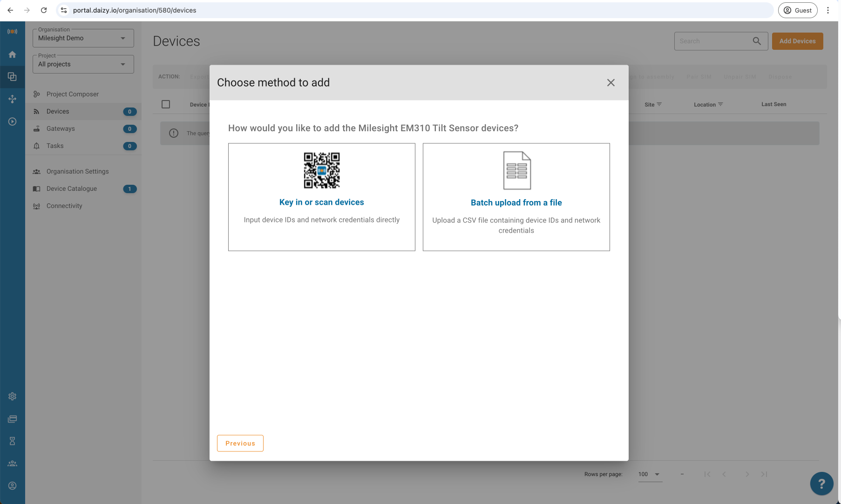The image size is (841, 504).
Task: Open the play circle icon in left rail
Action: 13,121
